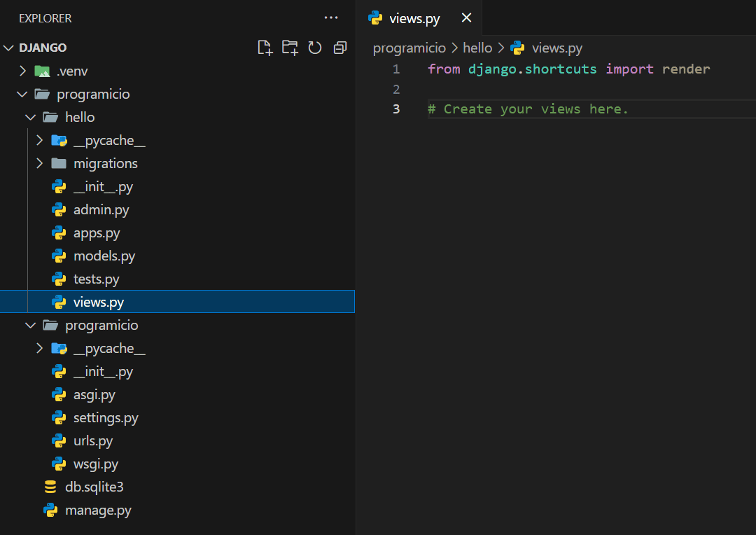The image size is (756, 535).
Task: Expand the .venv folder chevron
Action: (22, 71)
